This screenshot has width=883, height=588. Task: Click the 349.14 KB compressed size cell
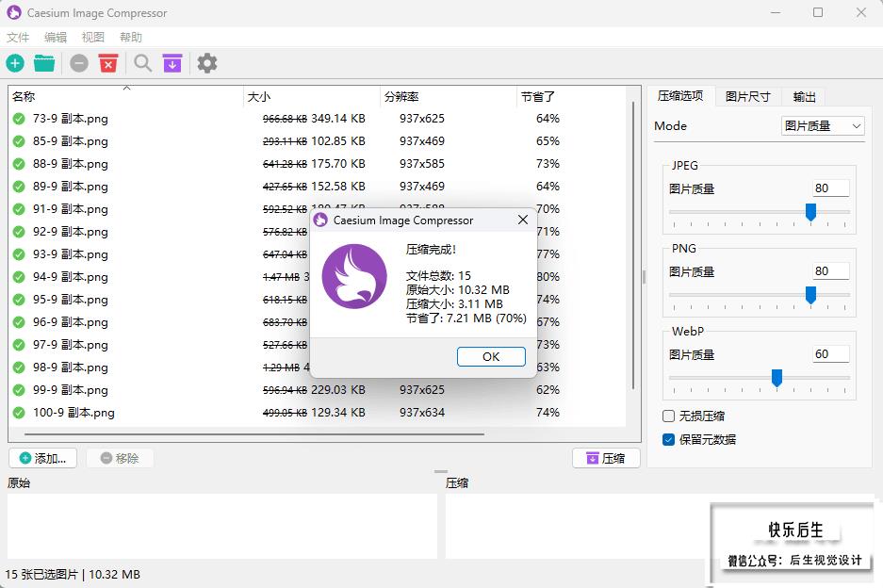click(x=338, y=119)
